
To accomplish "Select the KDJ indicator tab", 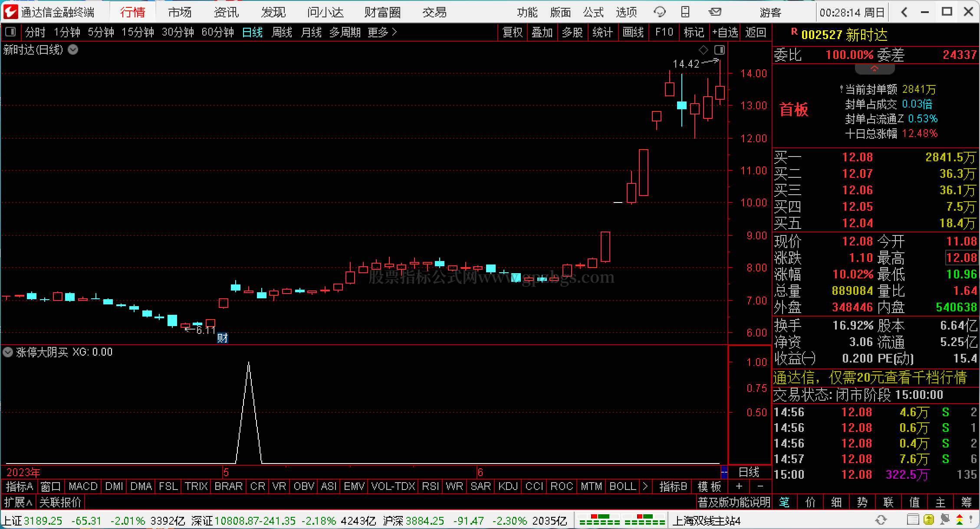I will (x=508, y=487).
